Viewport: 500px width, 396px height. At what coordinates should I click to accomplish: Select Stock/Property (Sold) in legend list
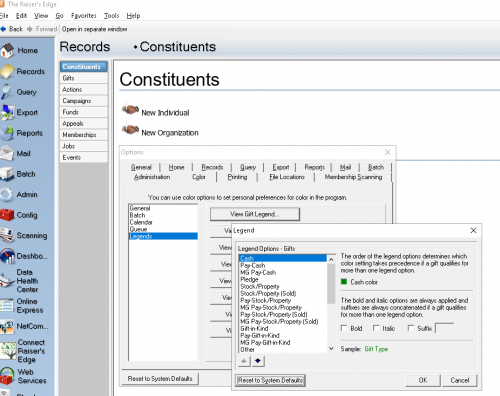[268, 293]
